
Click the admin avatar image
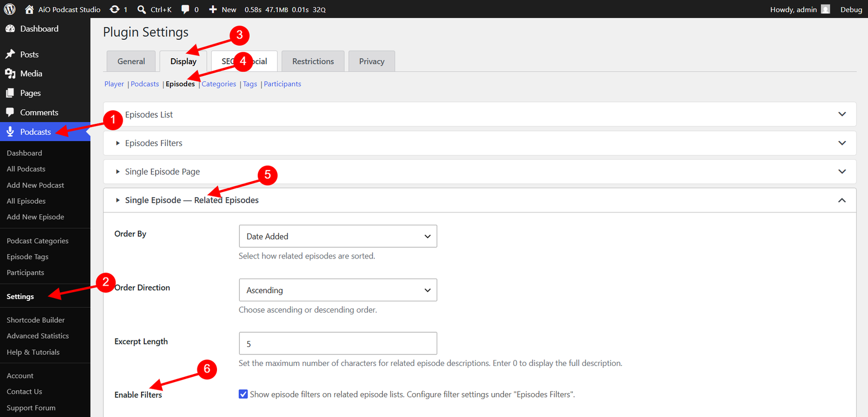coord(825,9)
